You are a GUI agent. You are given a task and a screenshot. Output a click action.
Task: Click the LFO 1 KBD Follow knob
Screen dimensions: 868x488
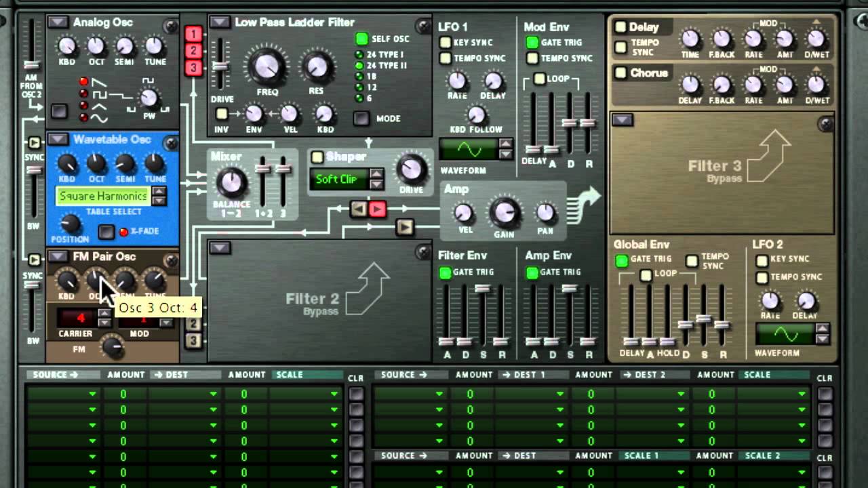476,115
